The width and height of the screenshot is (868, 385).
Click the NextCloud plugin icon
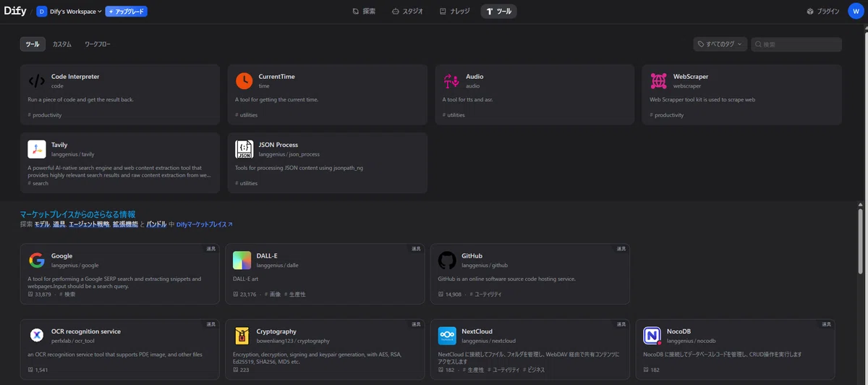[x=447, y=336]
